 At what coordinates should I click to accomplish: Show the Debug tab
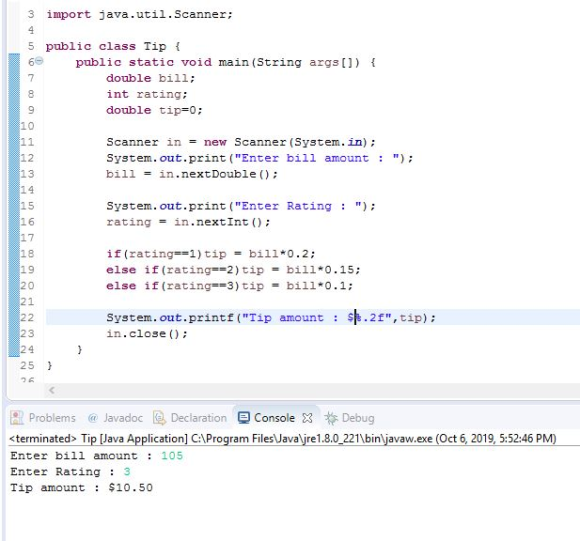(350, 418)
